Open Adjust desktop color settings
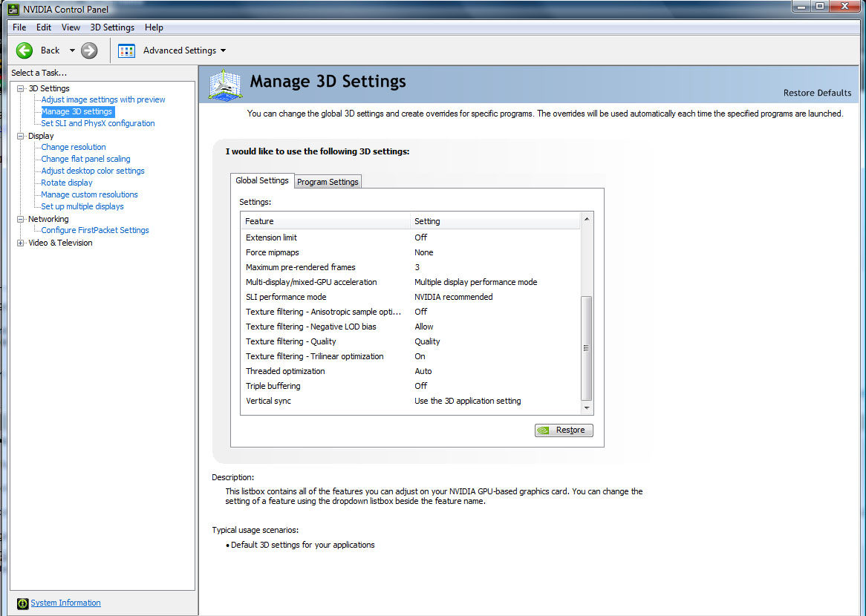This screenshot has width=866, height=616. pos(93,171)
